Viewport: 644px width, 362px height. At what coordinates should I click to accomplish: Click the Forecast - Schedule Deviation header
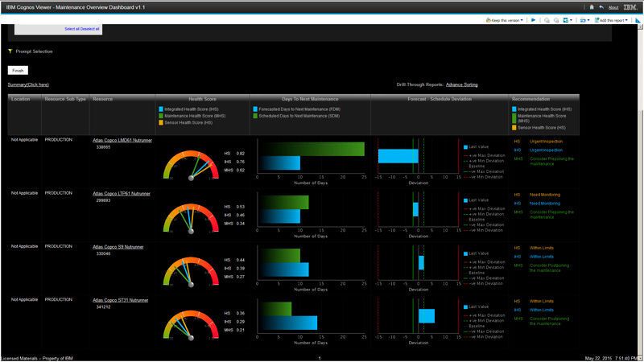(x=440, y=99)
